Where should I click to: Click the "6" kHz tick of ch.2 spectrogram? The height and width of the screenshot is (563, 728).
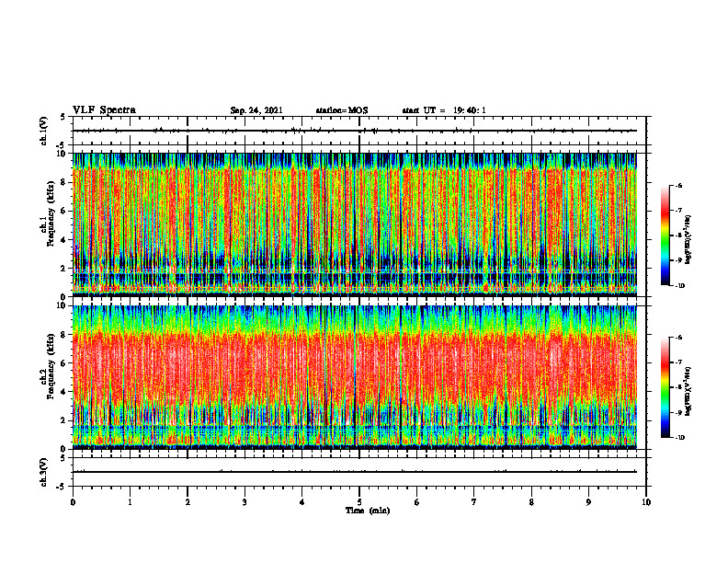64,363
